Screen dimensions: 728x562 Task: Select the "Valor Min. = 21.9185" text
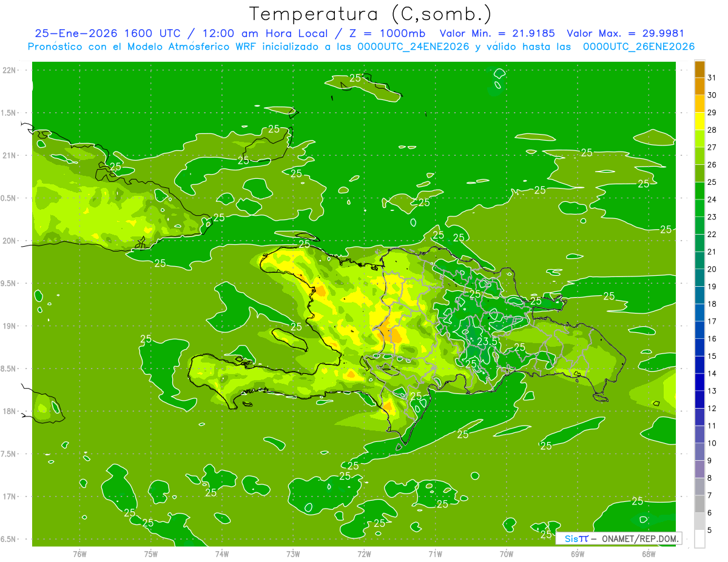coord(497,33)
